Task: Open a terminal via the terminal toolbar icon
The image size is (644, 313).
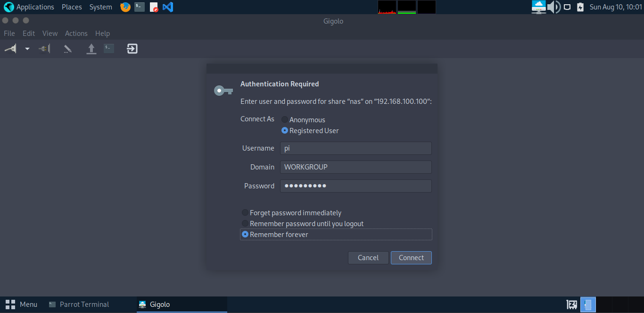Action: pos(108,48)
